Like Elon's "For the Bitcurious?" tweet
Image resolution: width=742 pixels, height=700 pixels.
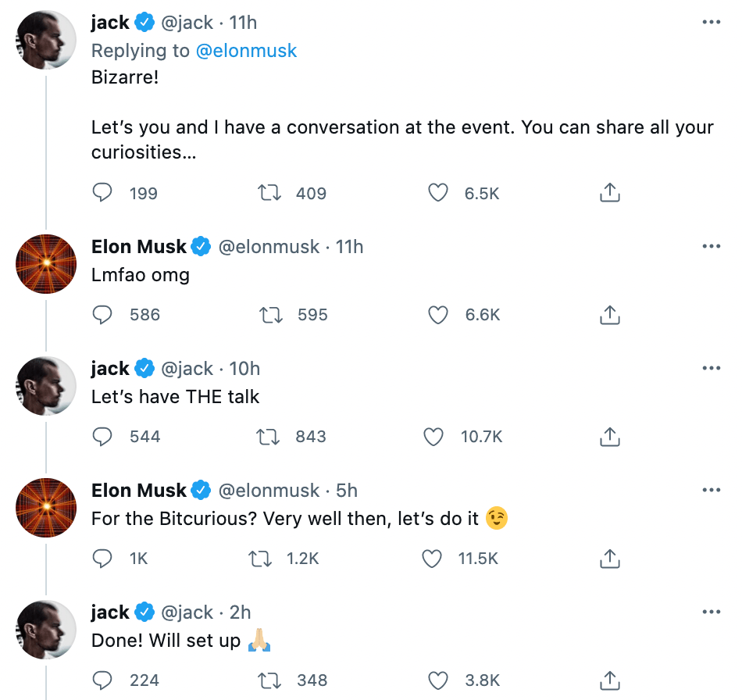click(432, 559)
